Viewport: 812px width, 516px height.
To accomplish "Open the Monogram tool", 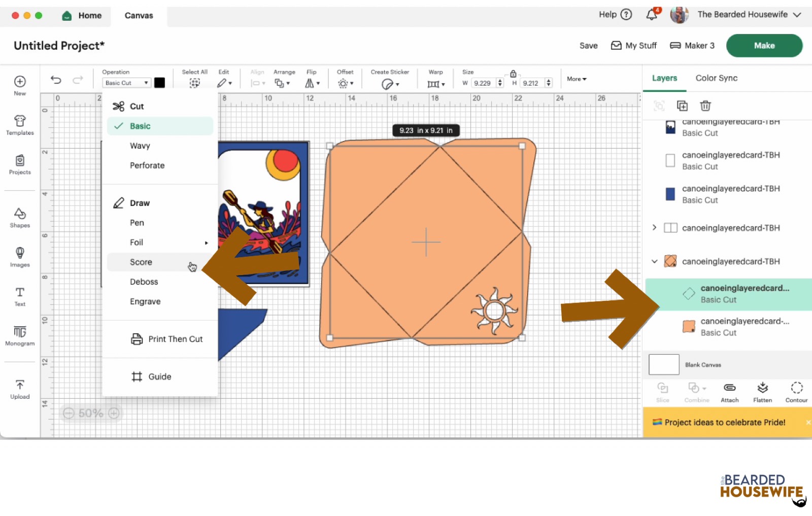I will [20, 336].
